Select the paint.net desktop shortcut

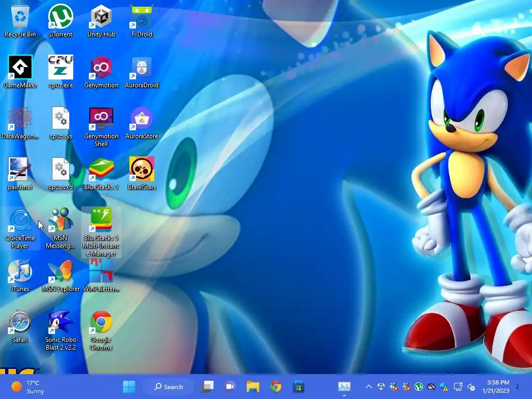(20, 174)
